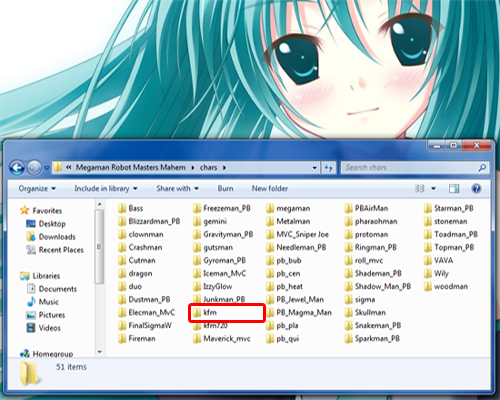Click the search magnifier icon
This screenshot has width=500, height=400.
(482, 167)
